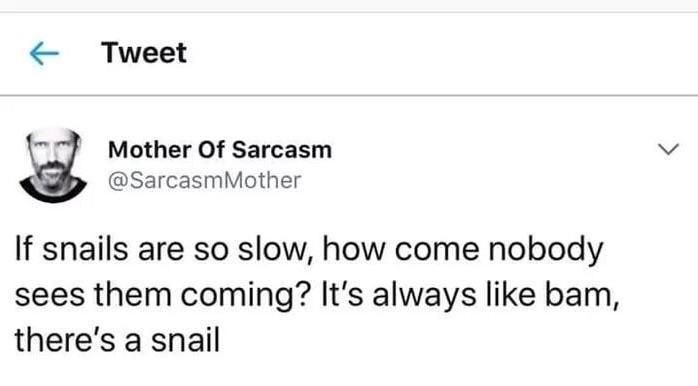Tap the @SarcasmMother handle

coord(204,180)
